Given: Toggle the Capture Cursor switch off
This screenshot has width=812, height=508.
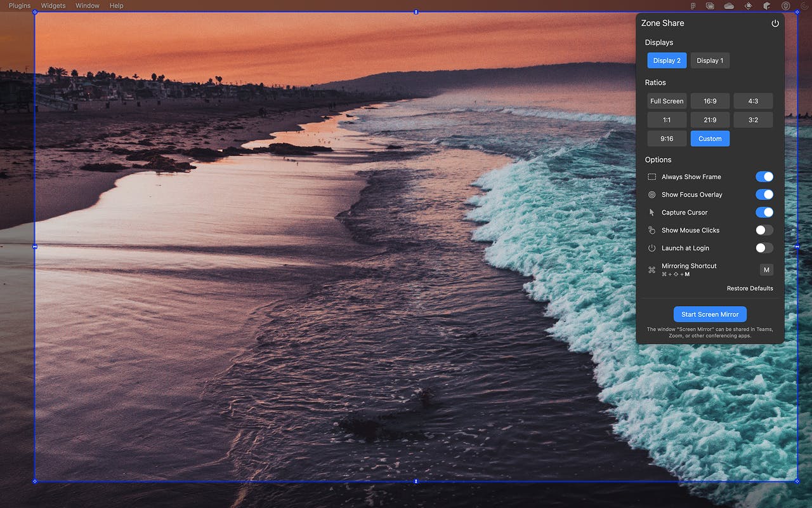Looking at the screenshot, I should (764, 212).
